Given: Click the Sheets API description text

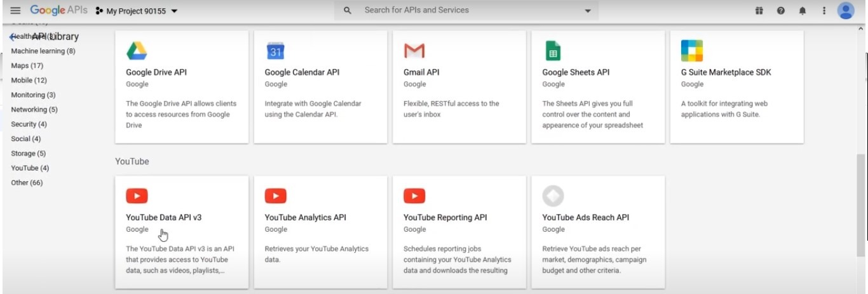Looking at the screenshot, I should pos(593,114).
